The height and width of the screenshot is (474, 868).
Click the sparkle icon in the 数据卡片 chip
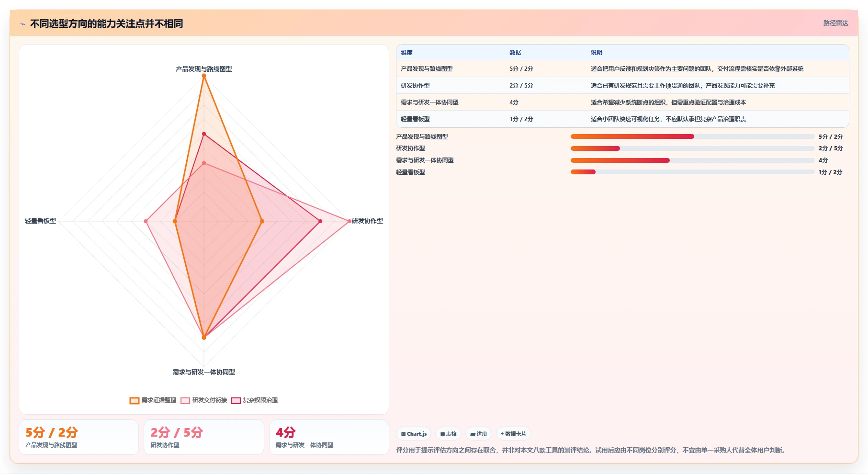(502, 434)
